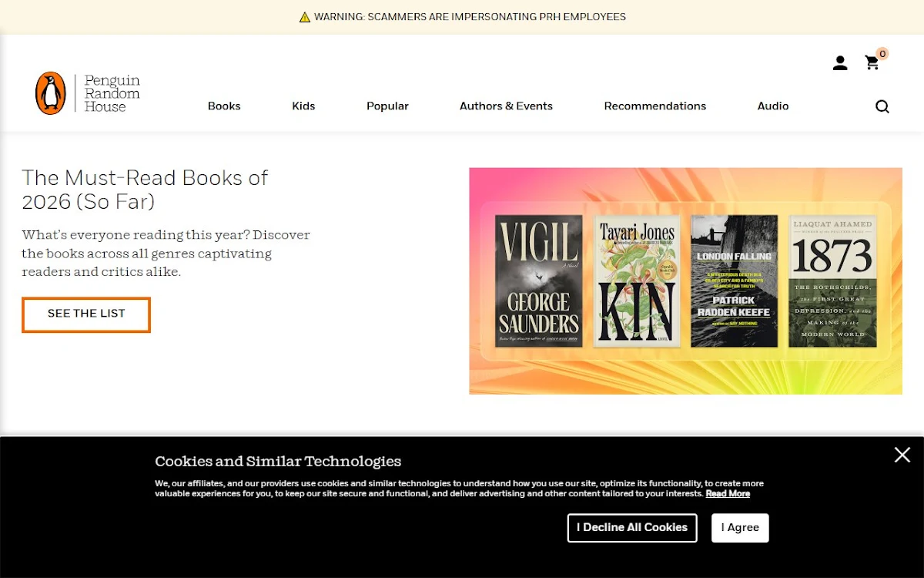Screen dimensions: 924x578
Task: Click the SEE THE LIST button
Action: click(x=86, y=314)
